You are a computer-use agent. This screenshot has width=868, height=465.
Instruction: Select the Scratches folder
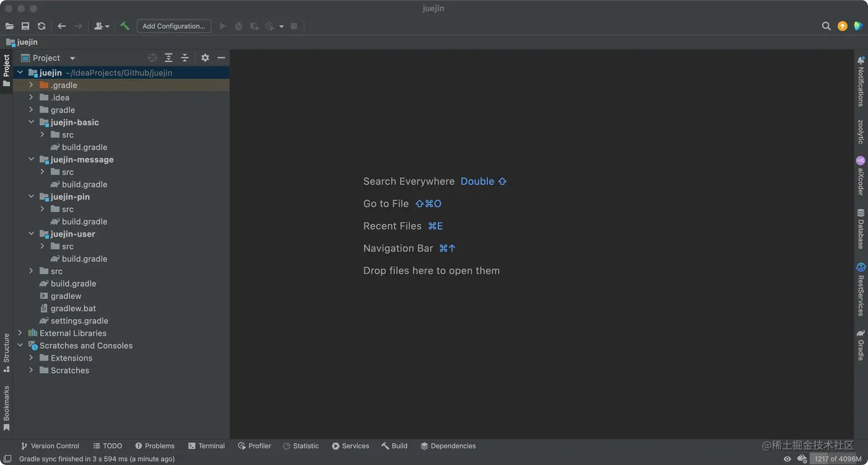[x=70, y=370]
